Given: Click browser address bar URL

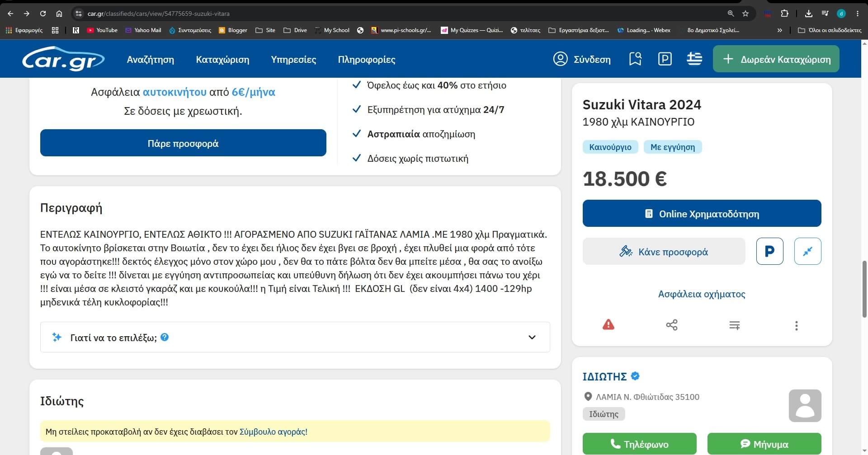Looking at the screenshot, I should [158, 14].
